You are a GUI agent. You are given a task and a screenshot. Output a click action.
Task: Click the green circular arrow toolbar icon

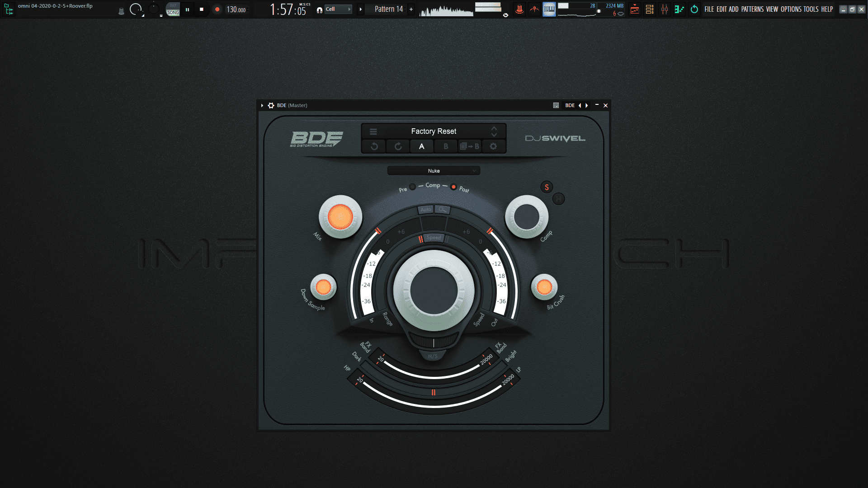694,9
